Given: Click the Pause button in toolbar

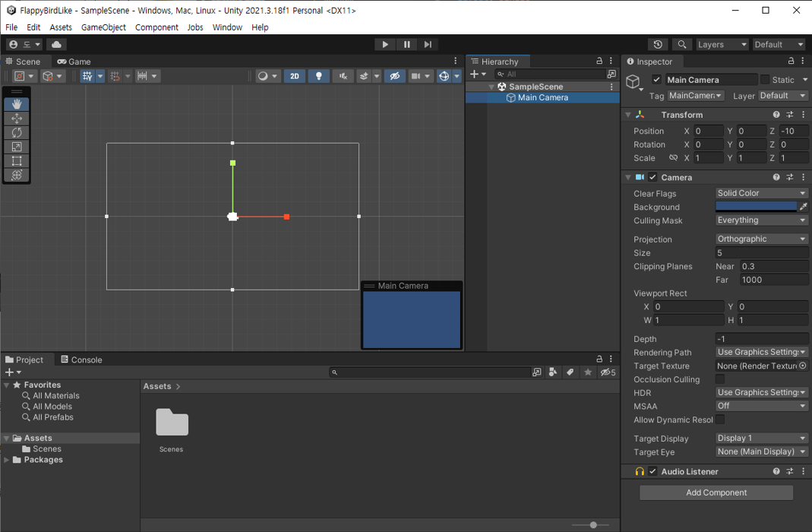Looking at the screenshot, I should [406, 45].
